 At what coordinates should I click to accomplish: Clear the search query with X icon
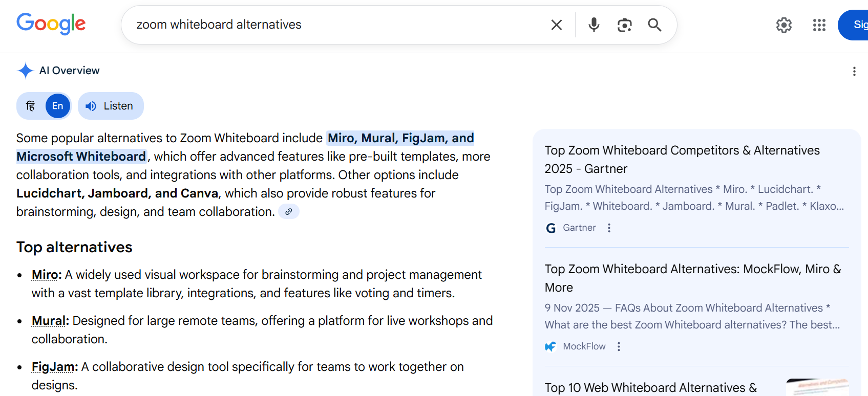(x=557, y=25)
